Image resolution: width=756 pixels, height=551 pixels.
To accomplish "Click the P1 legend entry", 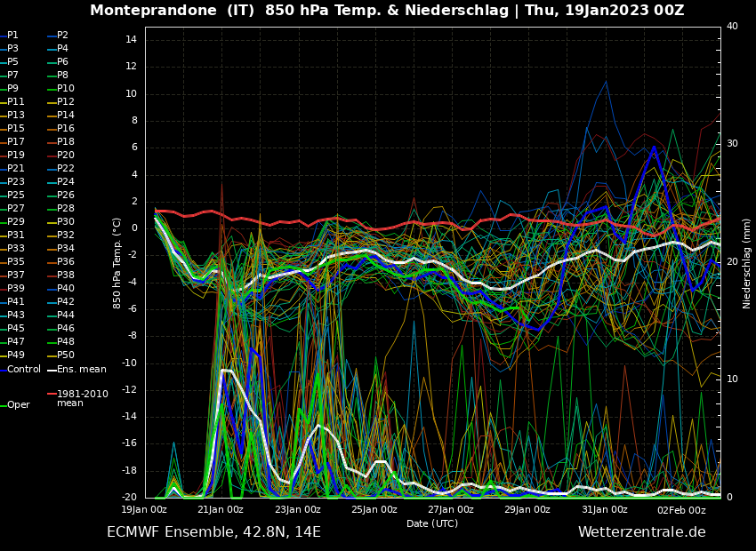I will click(x=12, y=36).
